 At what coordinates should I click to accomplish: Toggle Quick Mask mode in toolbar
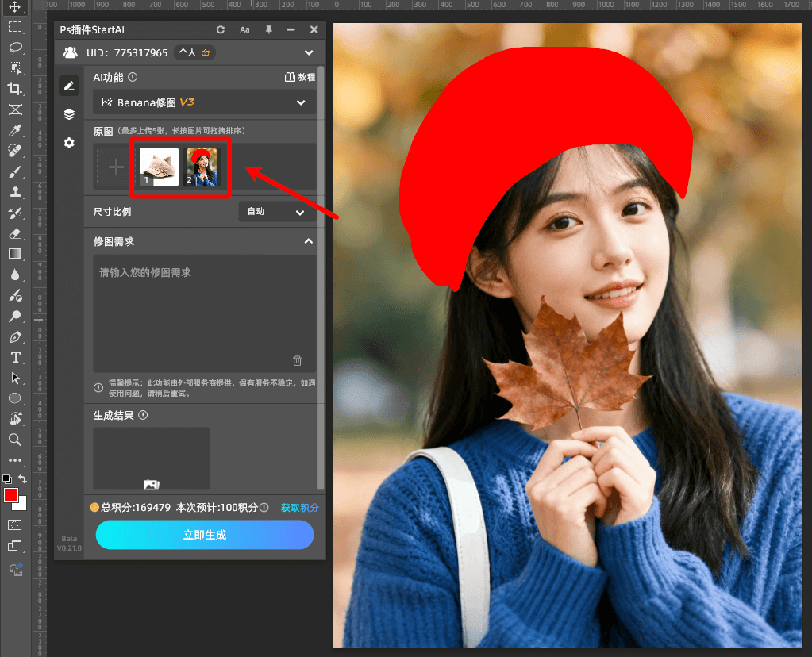15,525
